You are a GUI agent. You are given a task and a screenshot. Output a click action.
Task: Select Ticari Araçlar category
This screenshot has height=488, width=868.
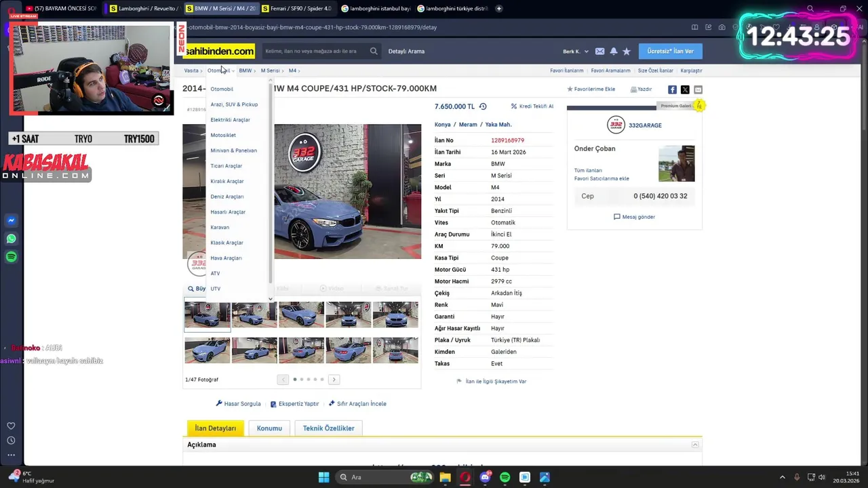[226, 166]
